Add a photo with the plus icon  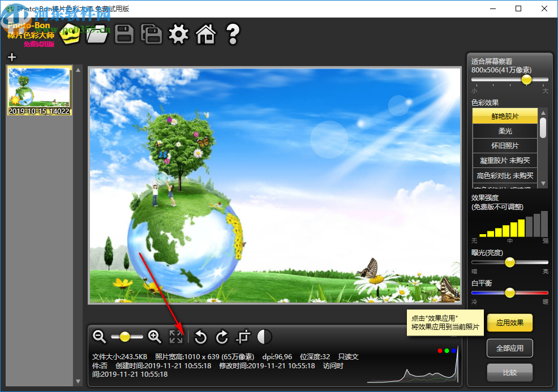coord(12,57)
